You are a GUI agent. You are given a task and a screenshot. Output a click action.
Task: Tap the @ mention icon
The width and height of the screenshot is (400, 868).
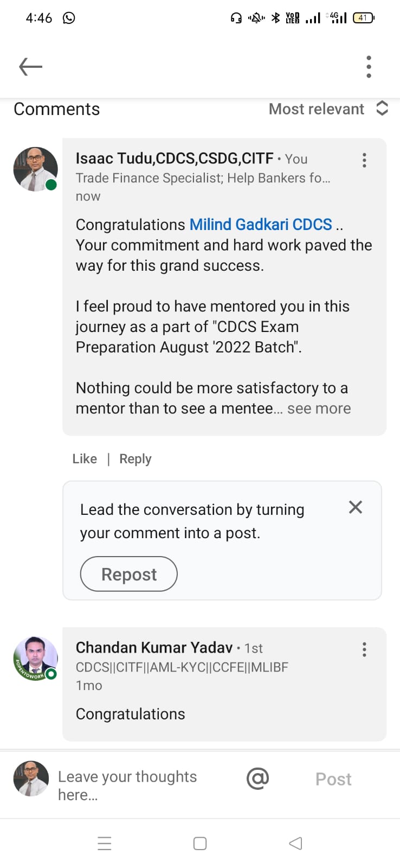coord(257,778)
